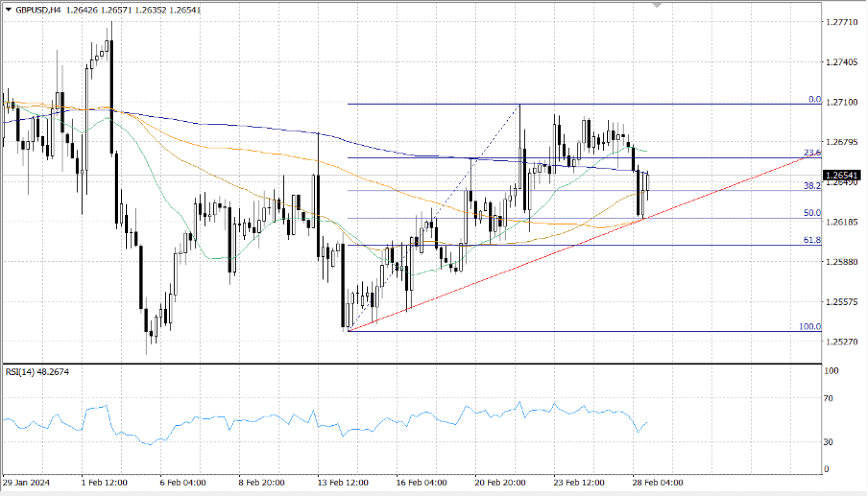Click the RSI 30 level label

pyautogui.click(x=828, y=442)
